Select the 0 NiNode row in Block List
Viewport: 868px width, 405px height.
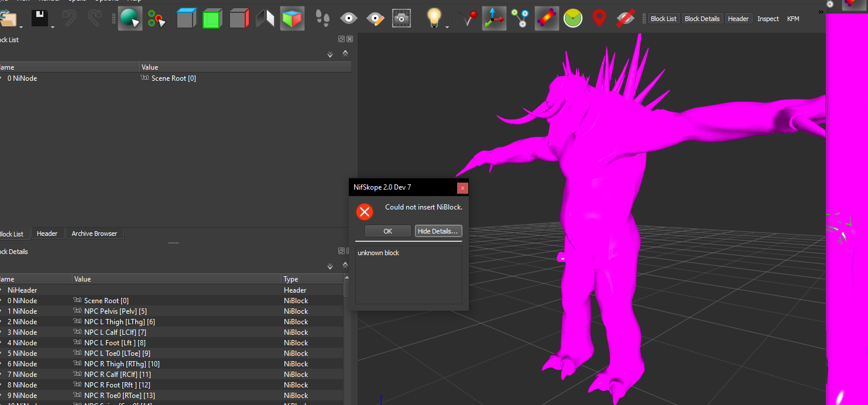[176, 78]
